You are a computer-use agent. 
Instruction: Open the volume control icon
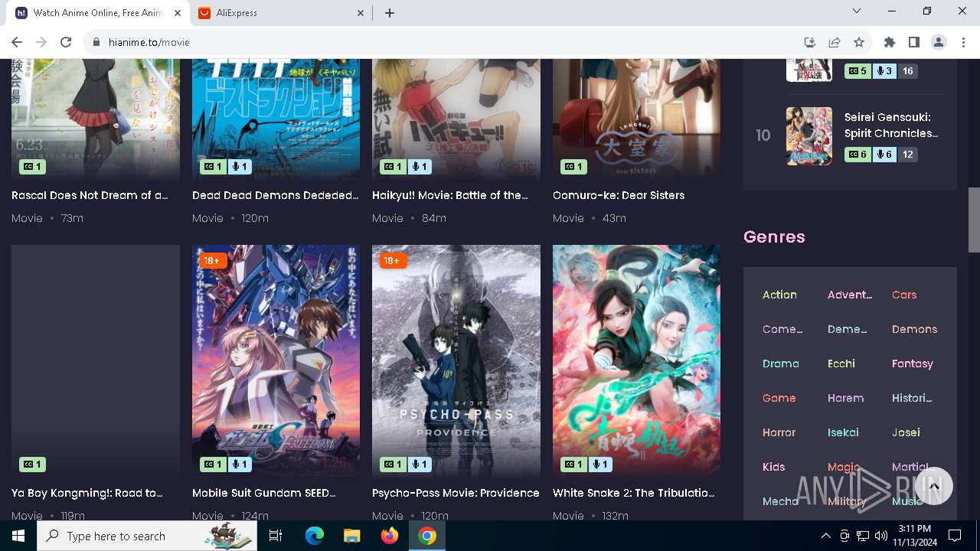tap(880, 536)
